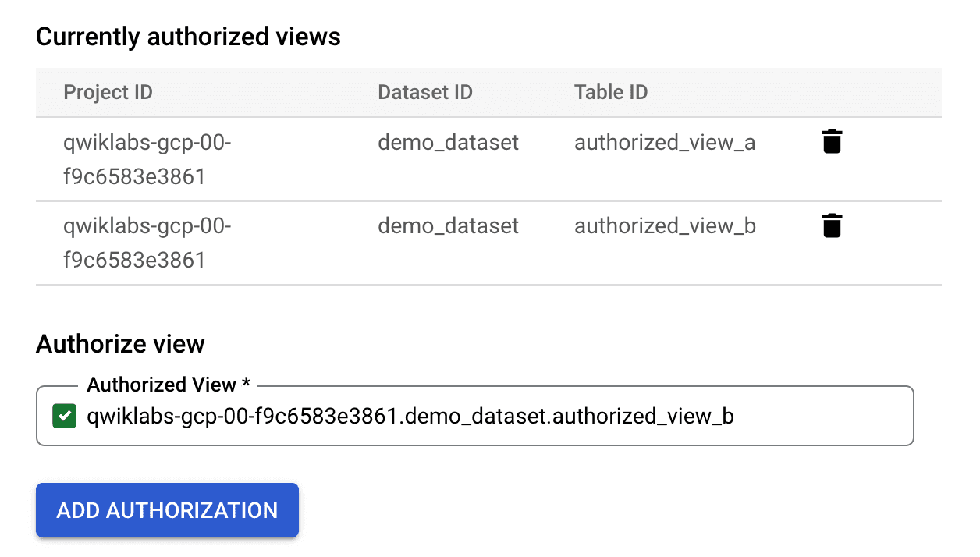Click demo_dataset in the authorized_view_a row

pyautogui.click(x=448, y=143)
